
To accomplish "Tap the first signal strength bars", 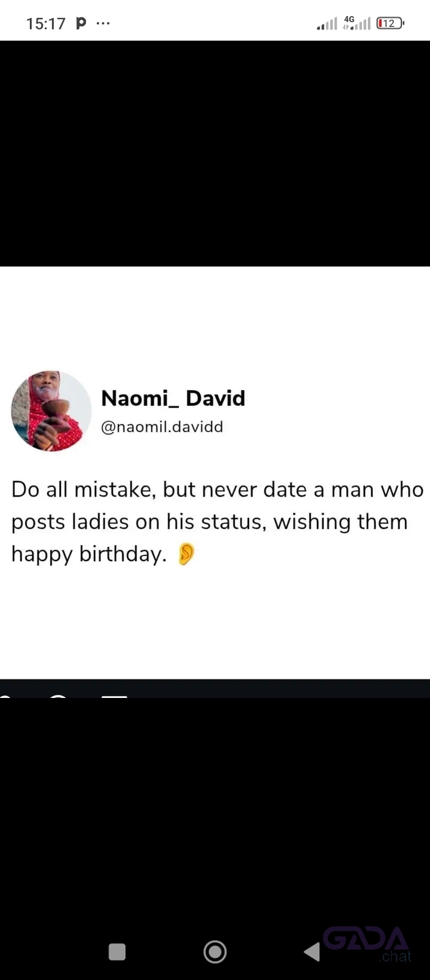I will (x=327, y=24).
